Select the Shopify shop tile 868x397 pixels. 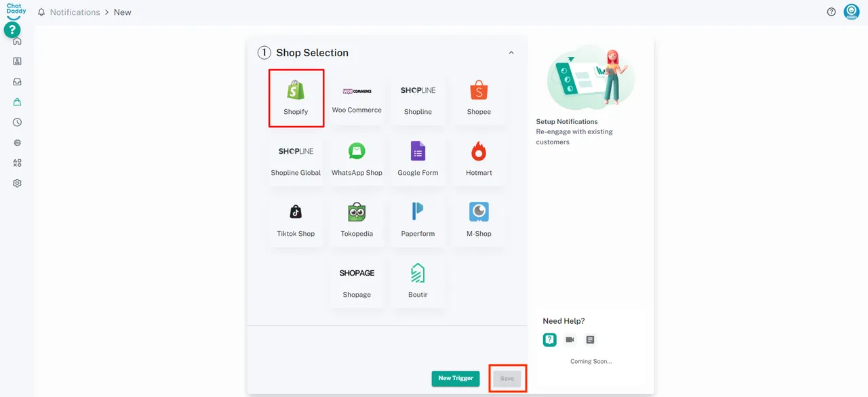[296, 98]
